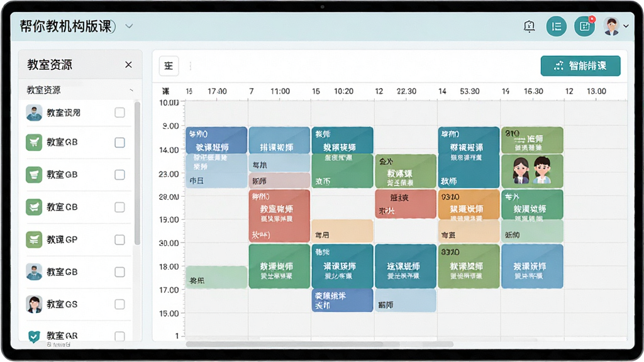Tick the checkbox in the 教室GS row
644x362 pixels.
120,304
